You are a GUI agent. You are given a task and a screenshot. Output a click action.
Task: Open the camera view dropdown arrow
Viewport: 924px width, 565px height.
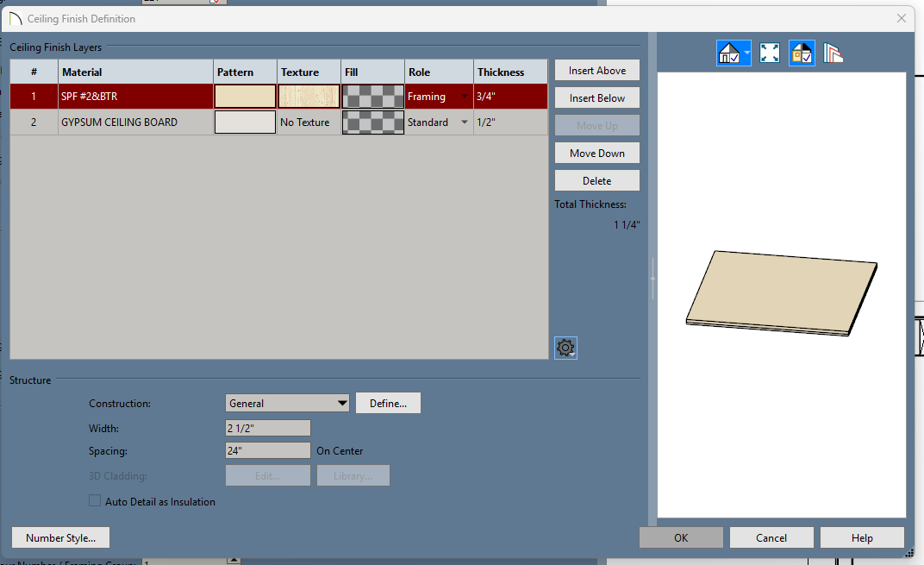coord(746,53)
